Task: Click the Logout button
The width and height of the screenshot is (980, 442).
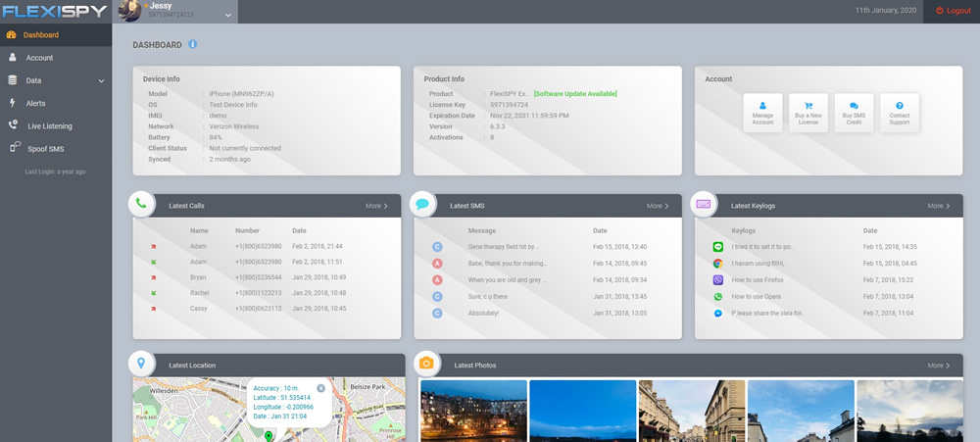Action: 954,11
